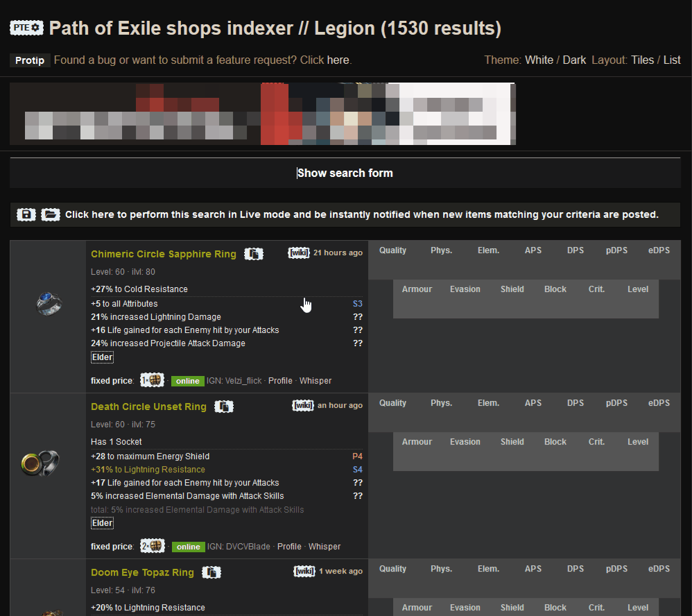Open wiki for Chimeric Circle Sapphire Ring
Viewport: 692px width, 616px height.
[299, 253]
